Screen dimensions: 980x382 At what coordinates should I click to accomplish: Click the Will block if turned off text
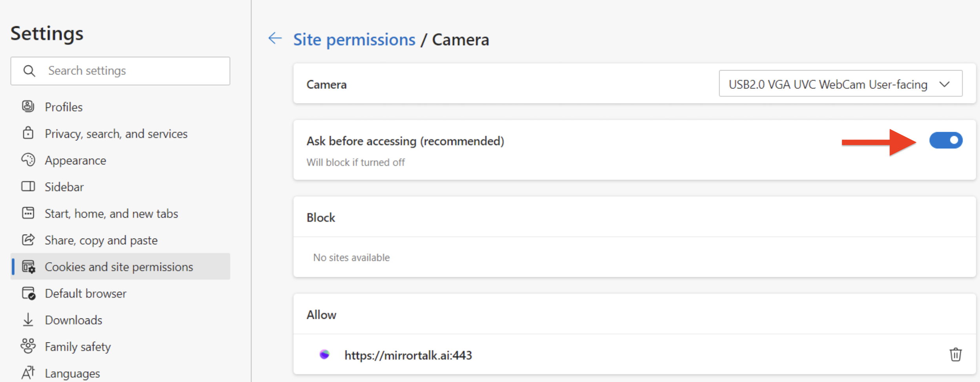pyautogui.click(x=355, y=162)
